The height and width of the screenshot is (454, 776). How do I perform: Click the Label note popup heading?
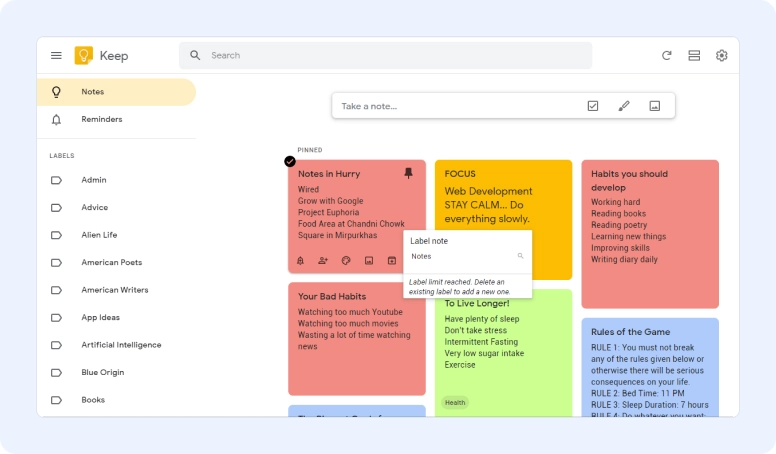pos(429,241)
